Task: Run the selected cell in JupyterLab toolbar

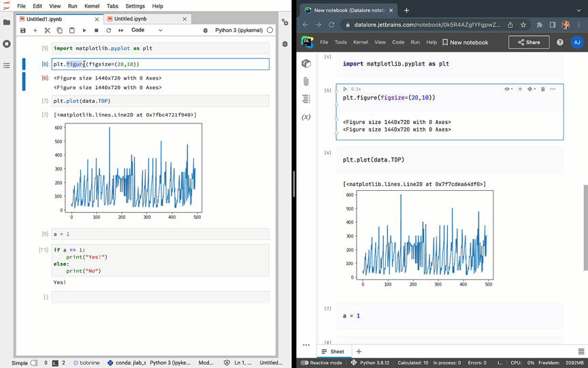Action: coord(84,31)
